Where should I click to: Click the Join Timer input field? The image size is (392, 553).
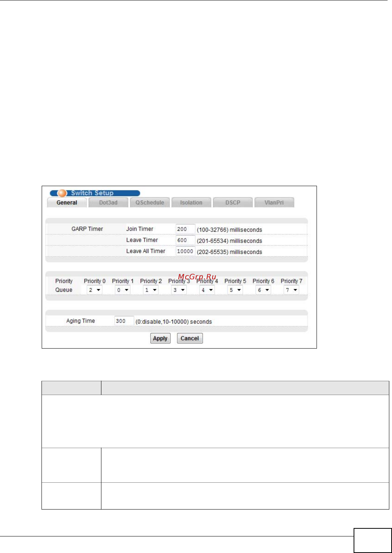tap(185, 229)
